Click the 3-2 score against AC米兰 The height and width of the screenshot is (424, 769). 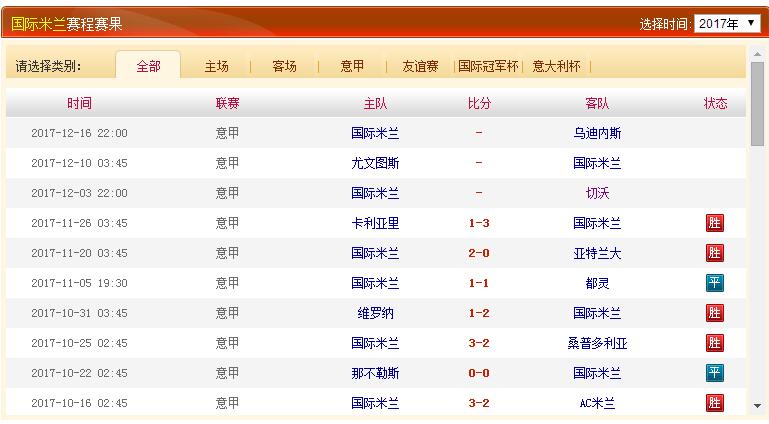point(479,403)
